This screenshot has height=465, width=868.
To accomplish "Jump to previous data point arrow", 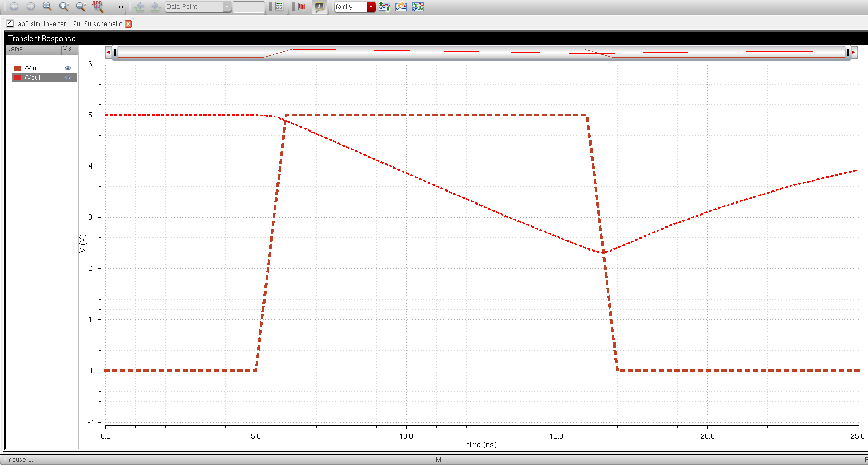I will (x=140, y=6).
